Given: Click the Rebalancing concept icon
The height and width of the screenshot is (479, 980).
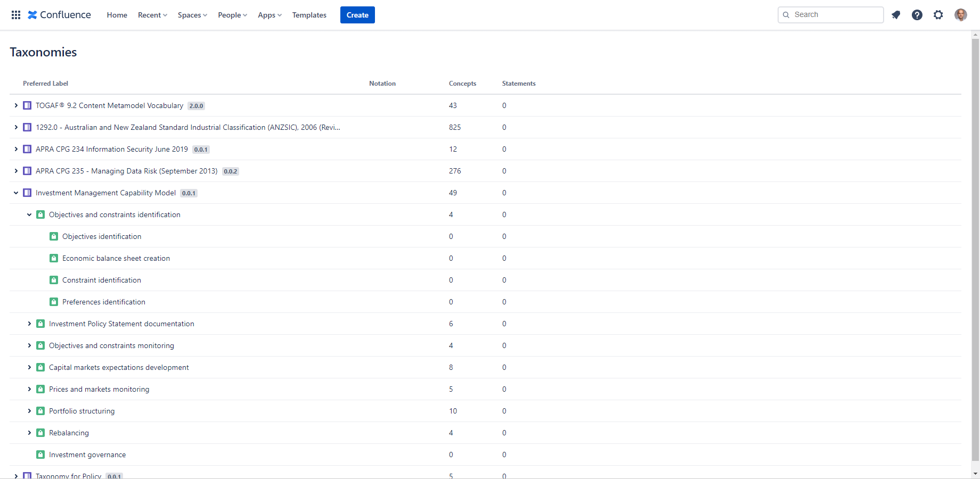Looking at the screenshot, I should pyautogui.click(x=40, y=433).
